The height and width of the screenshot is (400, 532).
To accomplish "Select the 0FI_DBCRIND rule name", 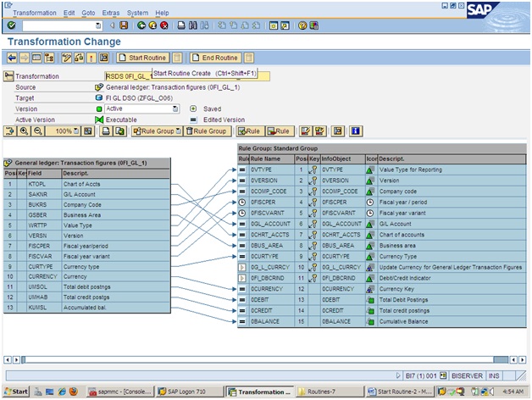I will (268, 278).
